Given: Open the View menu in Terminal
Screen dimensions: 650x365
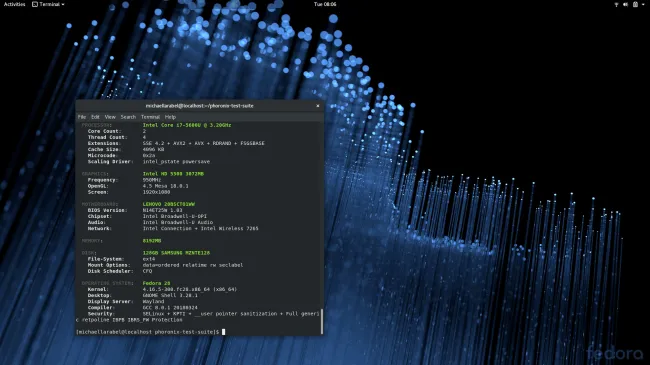Looking at the screenshot, I should click(x=110, y=117).
